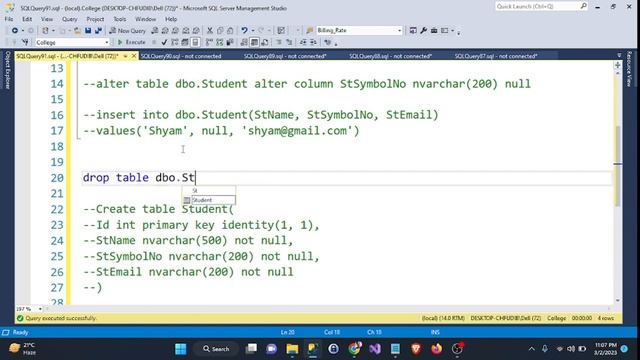
Task: Select Results to Text option
Action: pos(244,42)
